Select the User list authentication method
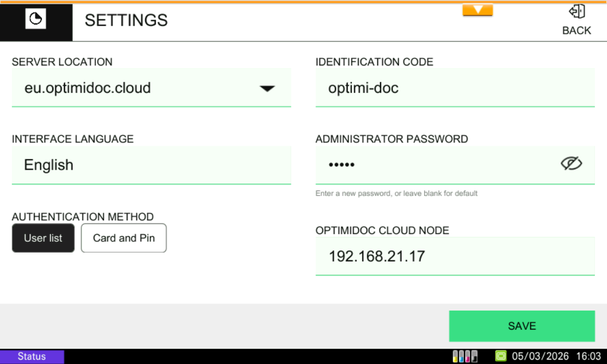Viewport: 607px width, 364px height. [x=43, y=238]
